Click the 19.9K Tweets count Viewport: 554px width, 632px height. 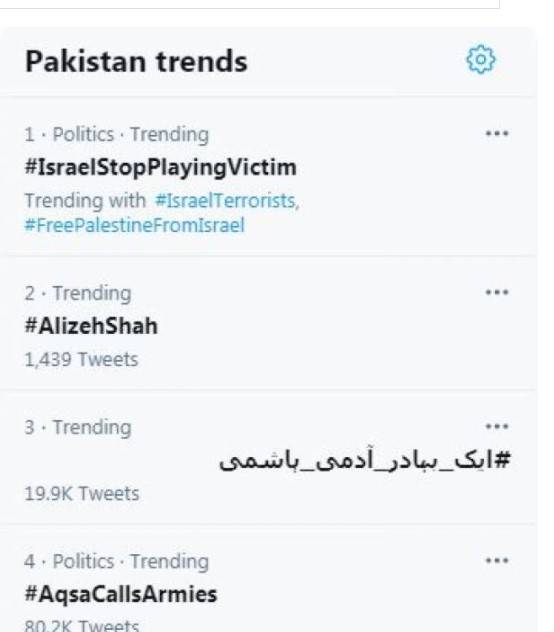point(82,494)
